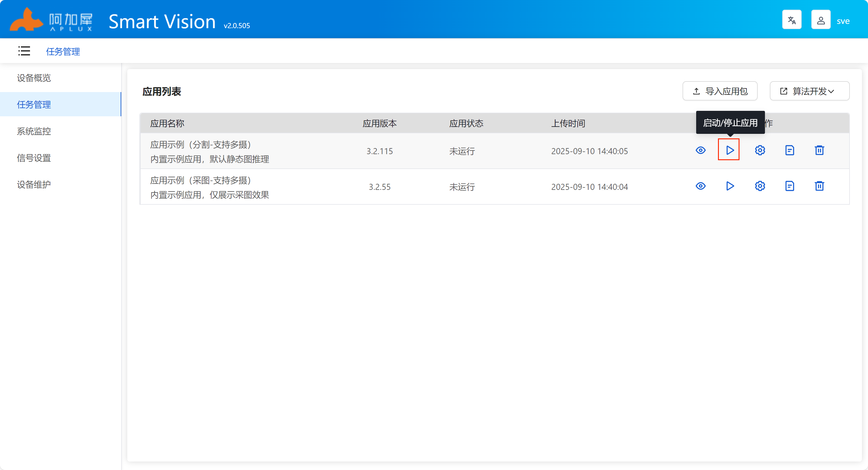
Task: Switch language via translate icon
Action: 792,20
